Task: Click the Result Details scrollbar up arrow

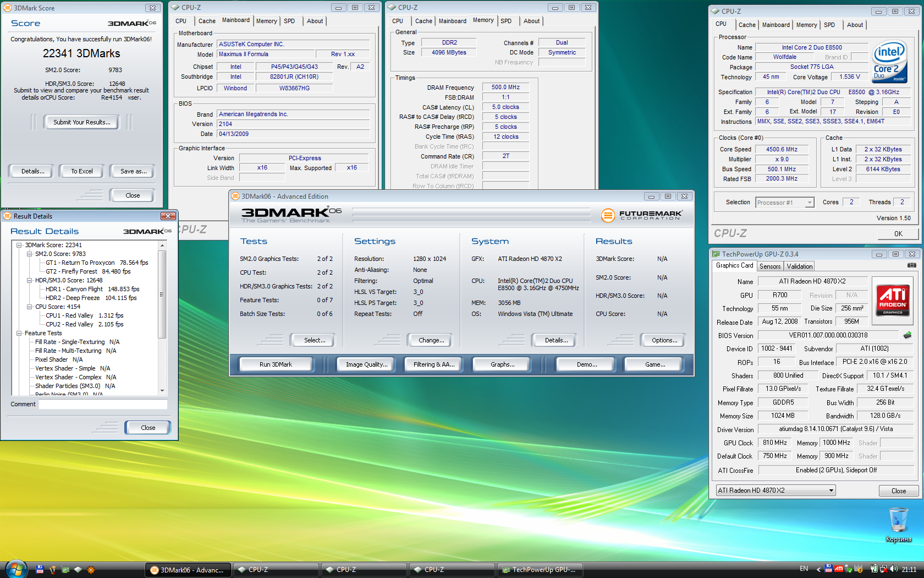Action: [x=162, y=246]
